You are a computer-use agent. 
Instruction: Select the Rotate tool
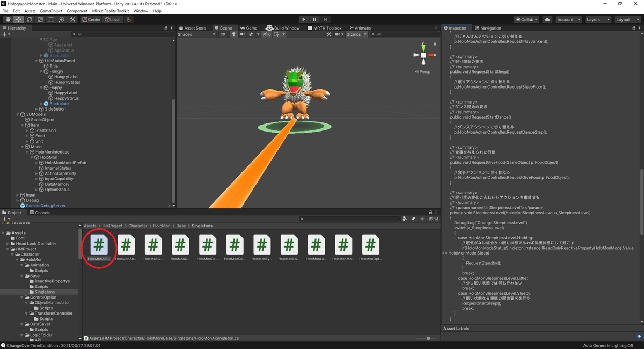[x=29, y=19]
